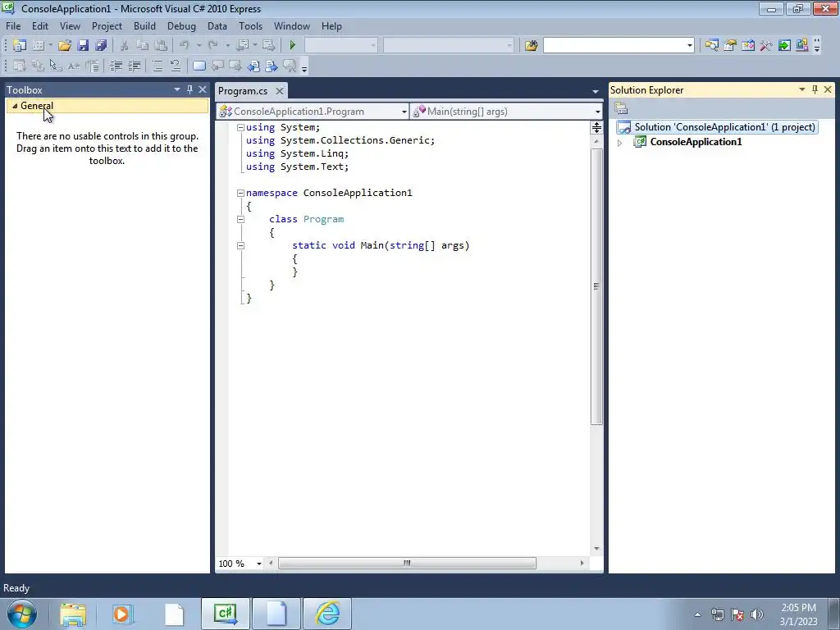
Task: Click the horizontal scrollbar thumb in editor
Action: click(x=407, y=563)
